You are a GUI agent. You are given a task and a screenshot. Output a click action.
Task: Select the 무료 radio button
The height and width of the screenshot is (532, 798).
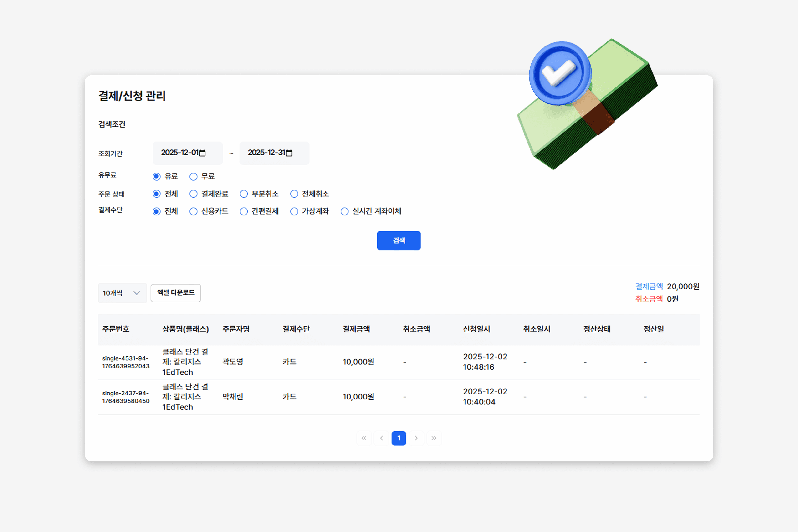tap(193, 176)
